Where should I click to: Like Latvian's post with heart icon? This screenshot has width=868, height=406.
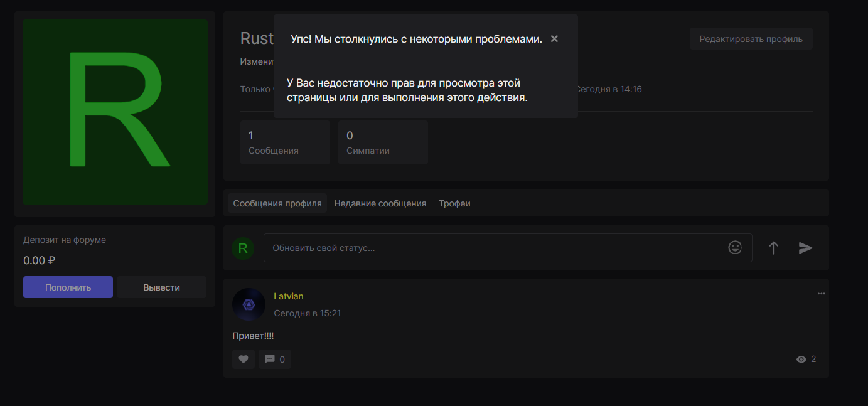[244, 360]
